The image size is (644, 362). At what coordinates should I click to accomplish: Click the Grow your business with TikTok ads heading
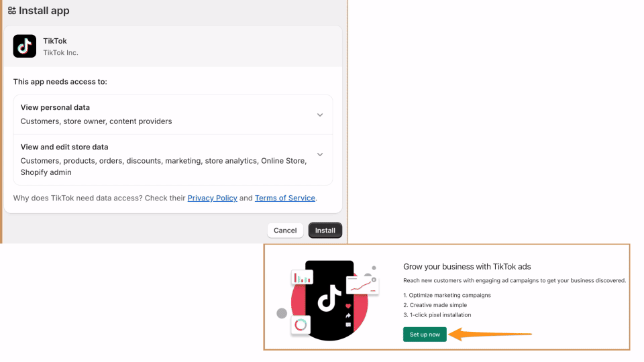point(467,267)
